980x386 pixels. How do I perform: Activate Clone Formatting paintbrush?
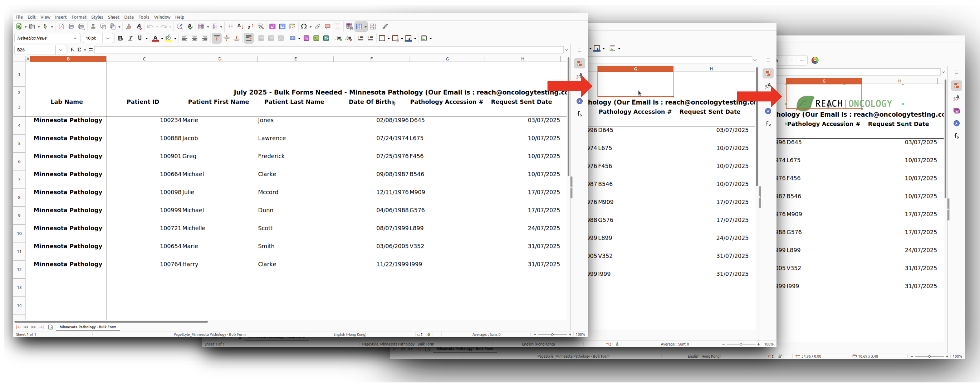coord(129,26)
